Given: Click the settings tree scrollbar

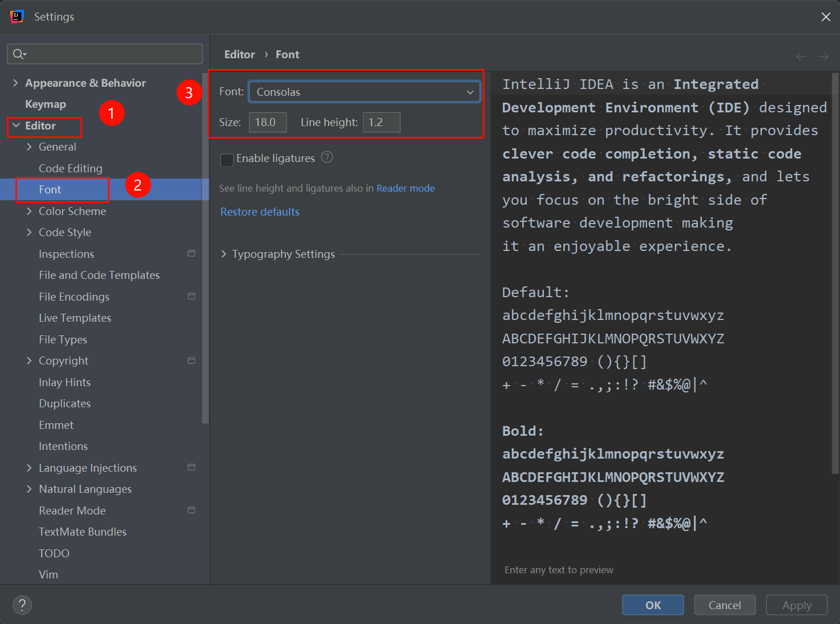Looking at the screenshot, I should point(205,248).
